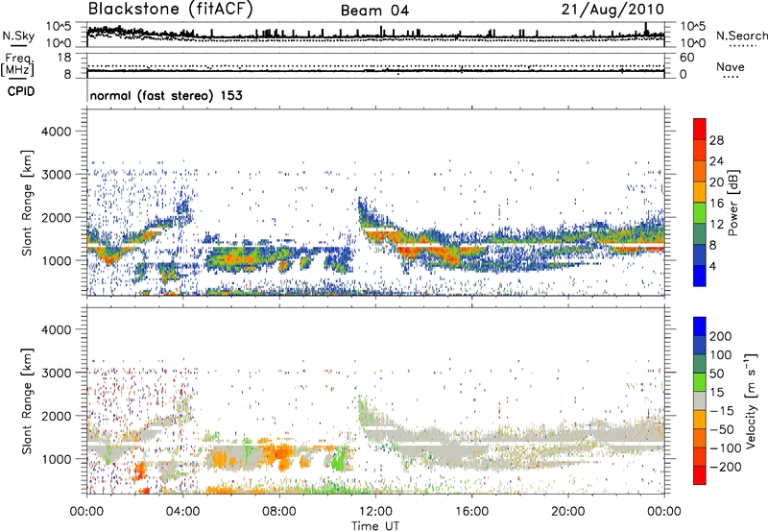This screenshot has height=532, width=768.
Task: Click the 'Nave' legend label
Action: 731,66
